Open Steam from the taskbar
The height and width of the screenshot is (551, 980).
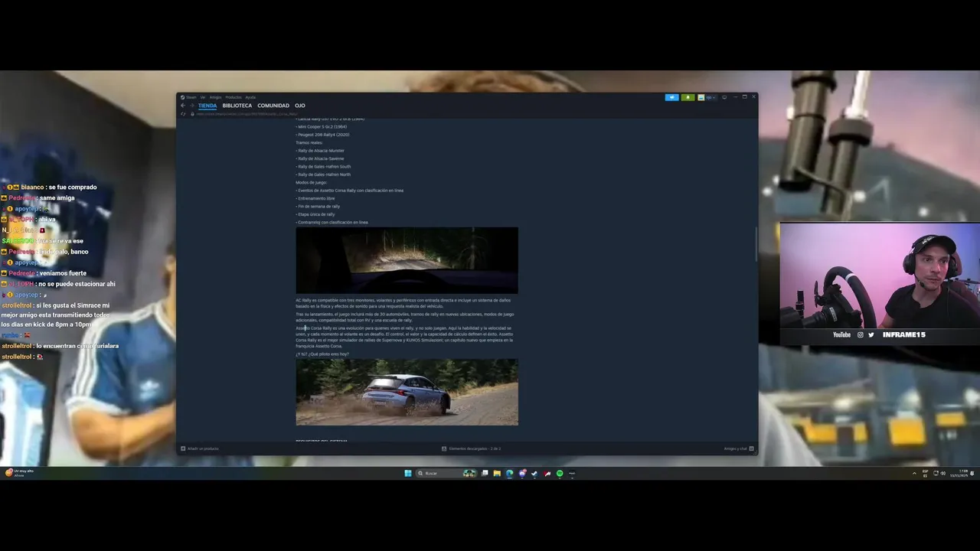tap(534, 473)
